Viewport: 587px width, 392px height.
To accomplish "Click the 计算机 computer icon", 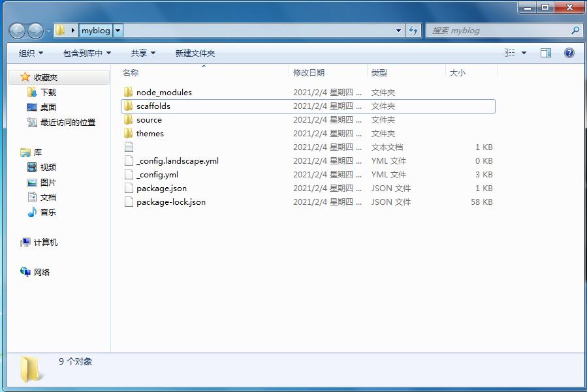I will pos(25,242).
